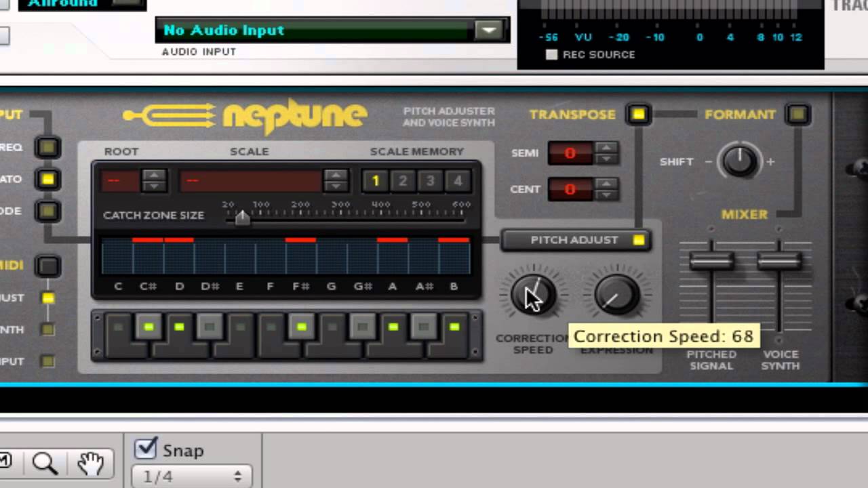Click the Preserve Expression knob
This screenshot has height=488, width=868.
pos(616,295)
